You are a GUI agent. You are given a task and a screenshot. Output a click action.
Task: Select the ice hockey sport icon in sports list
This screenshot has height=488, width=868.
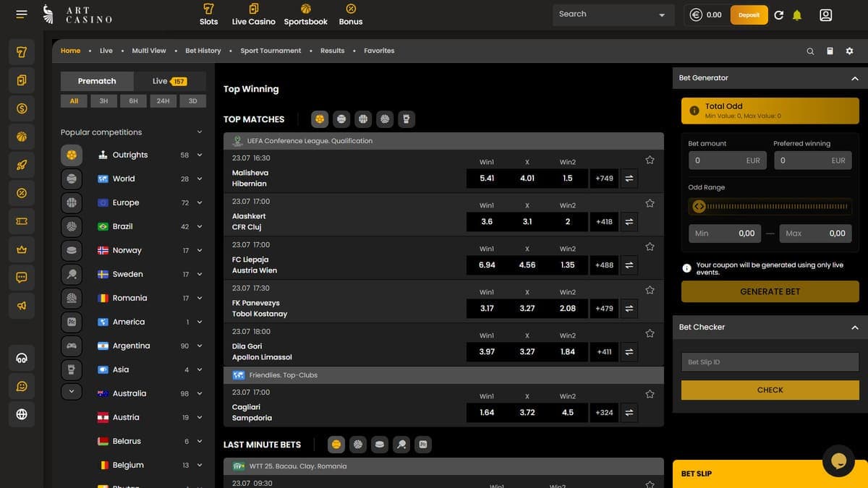pyautogui.click(x=72, y=250)
